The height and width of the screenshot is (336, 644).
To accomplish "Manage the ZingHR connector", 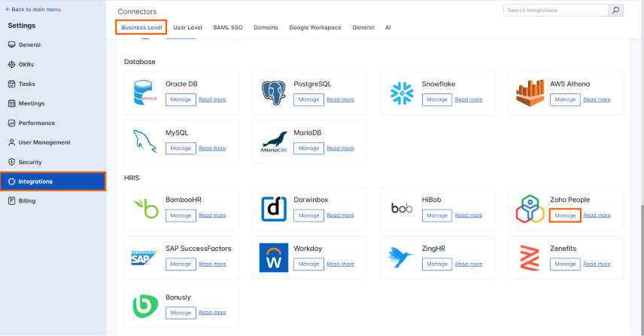I will [x=437, y=264].
